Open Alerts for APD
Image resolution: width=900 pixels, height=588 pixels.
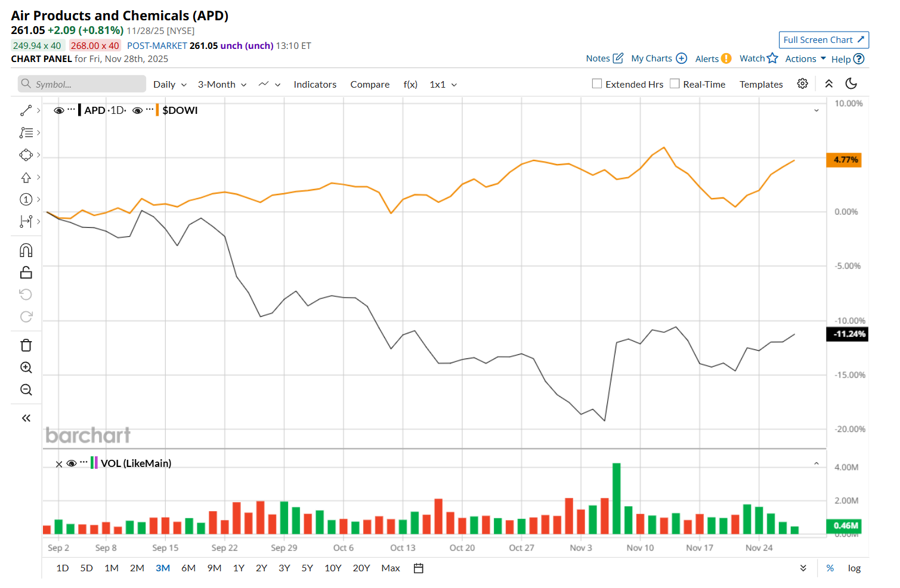713,58
